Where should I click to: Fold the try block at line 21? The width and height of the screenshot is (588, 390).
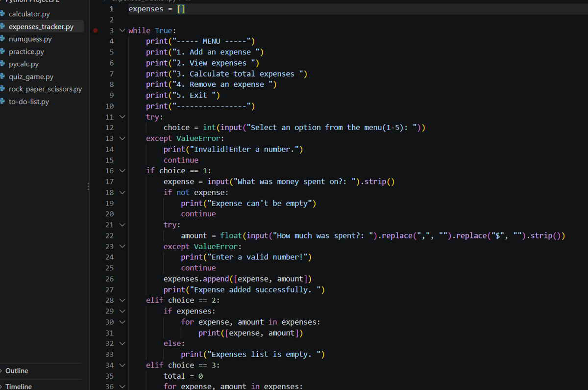point(122,225)
